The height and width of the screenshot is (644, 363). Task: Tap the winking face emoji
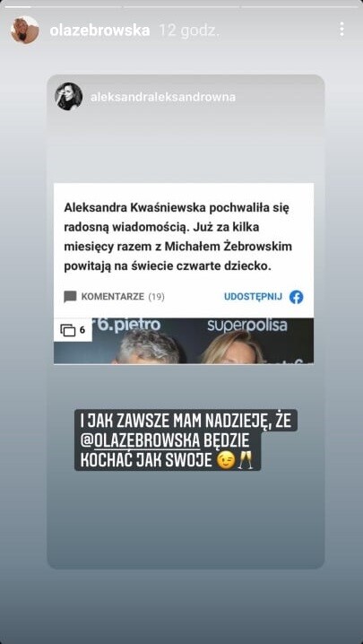tap(227, 461)
